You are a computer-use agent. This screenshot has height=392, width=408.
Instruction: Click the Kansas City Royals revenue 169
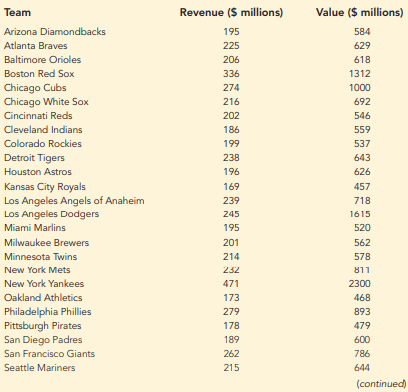231,187
